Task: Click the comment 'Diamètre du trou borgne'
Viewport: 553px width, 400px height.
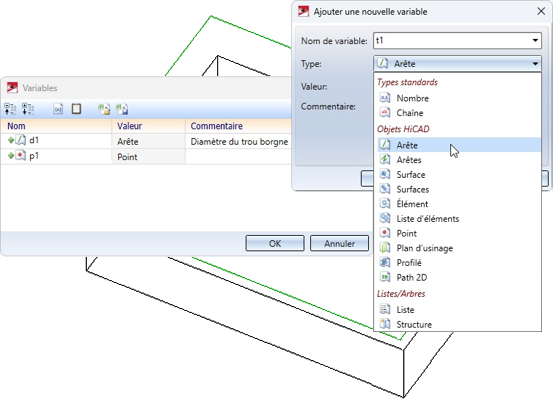Action: click(239, 142)
